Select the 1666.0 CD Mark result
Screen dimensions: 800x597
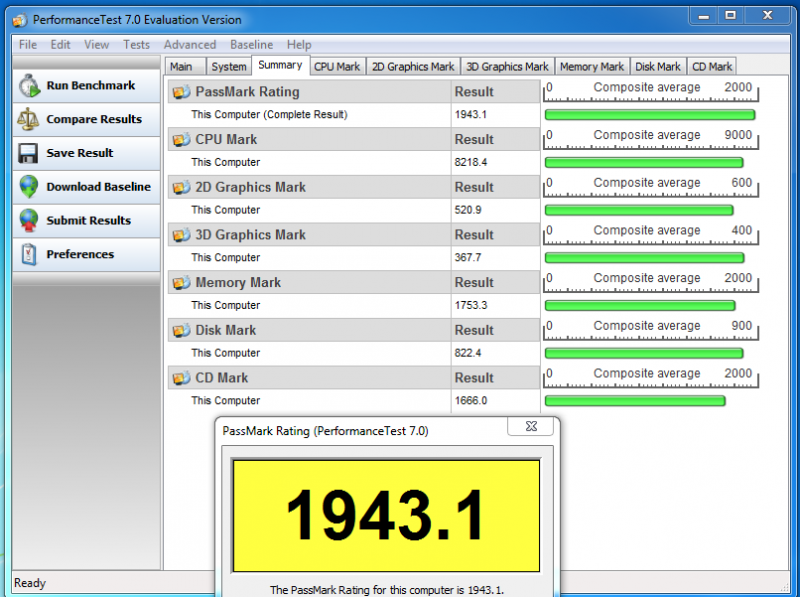coord(470,401)
